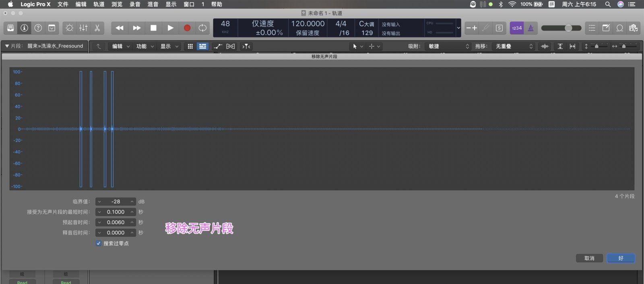Click the Replace mode minus-plus icon
This screenshot has width=644, height=284.
click(x=472, y=28)
